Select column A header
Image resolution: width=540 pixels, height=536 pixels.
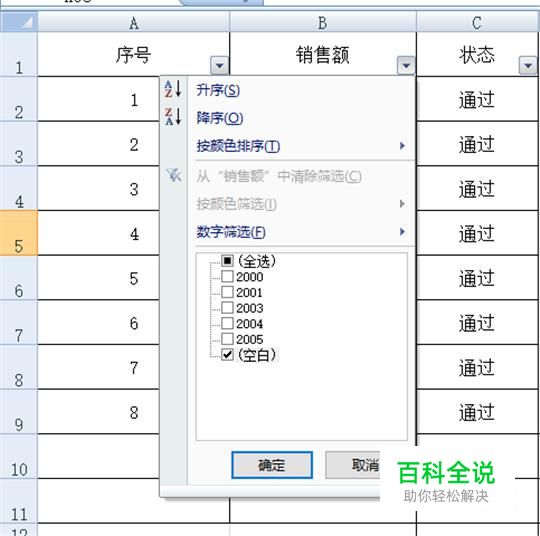click(x=134, y=22)
